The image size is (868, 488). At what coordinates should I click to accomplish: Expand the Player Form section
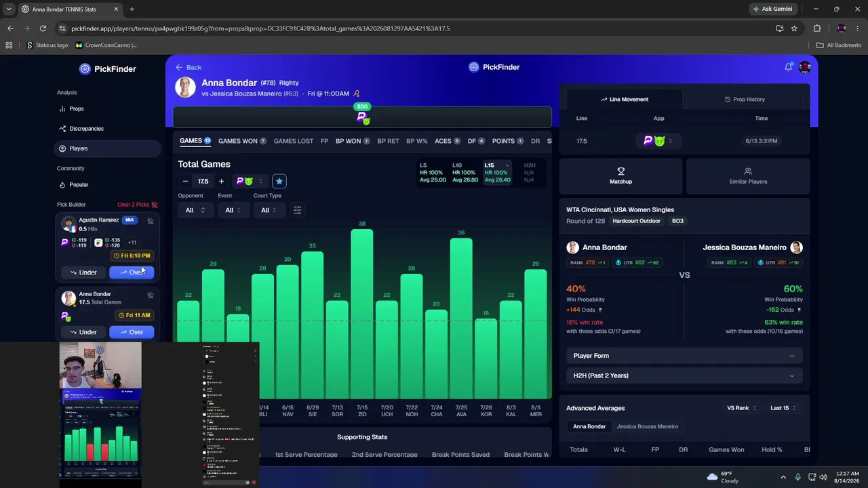point(684,356)
